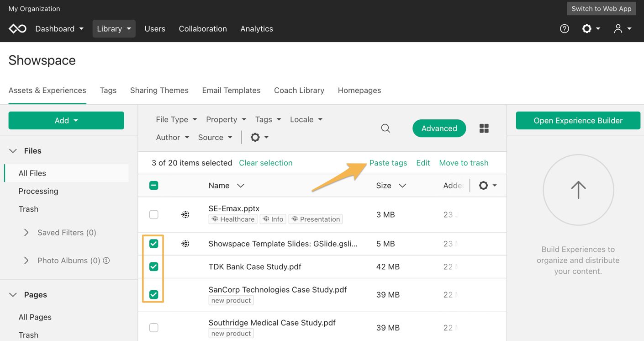This screenshot has height=341, width=644.
Task: Collapse the Files section
Action: tap(13, 151)
